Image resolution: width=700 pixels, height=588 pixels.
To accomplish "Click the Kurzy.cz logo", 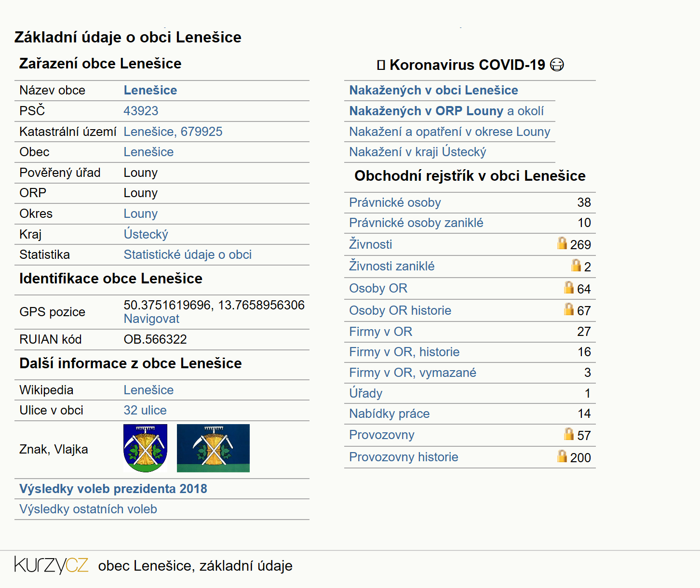I will [x=51, y=565].
